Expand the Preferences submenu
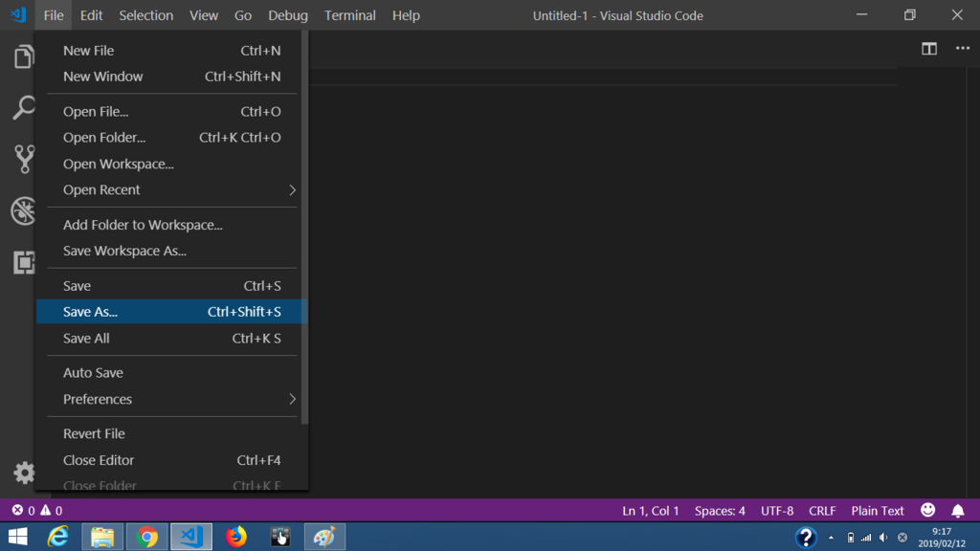 coord(172,399)
